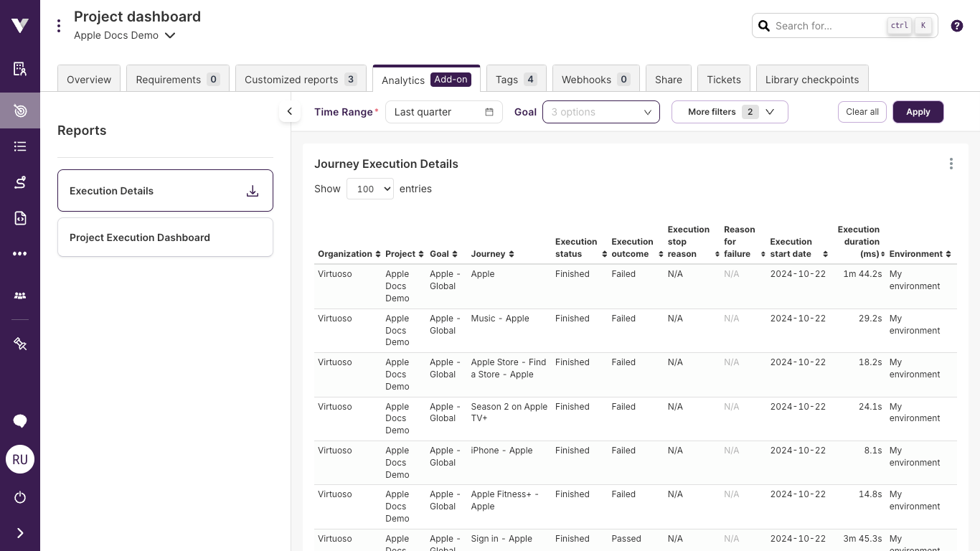This screenshot has height=551, width=980.
Task: Sort by the Execution start date column
Action: pyautogui.click(x=798, y=248)
